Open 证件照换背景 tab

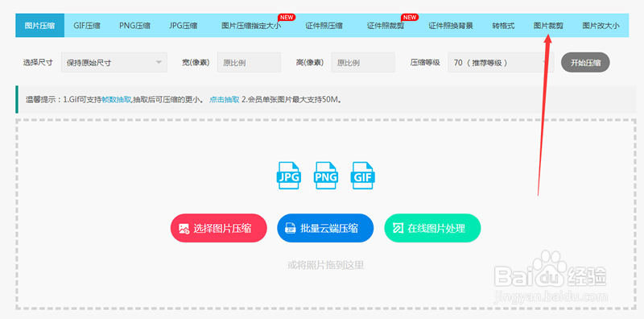tap(451, 26)
